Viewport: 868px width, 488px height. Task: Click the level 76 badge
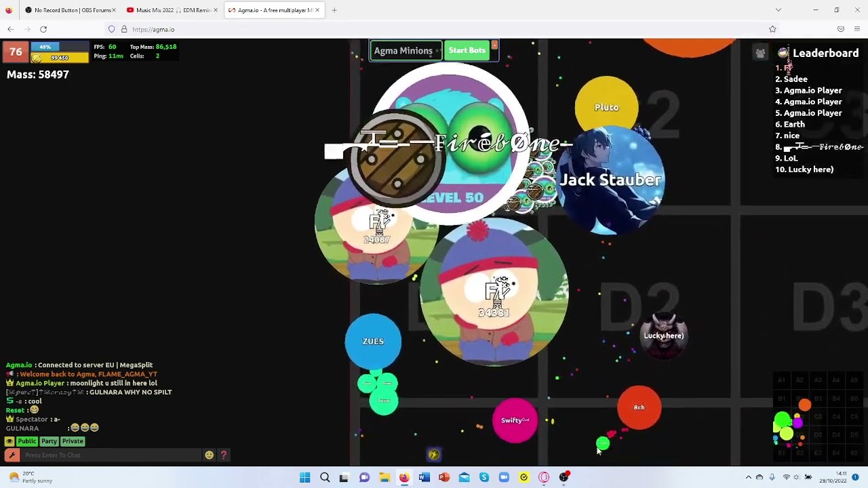pos(16,52)
